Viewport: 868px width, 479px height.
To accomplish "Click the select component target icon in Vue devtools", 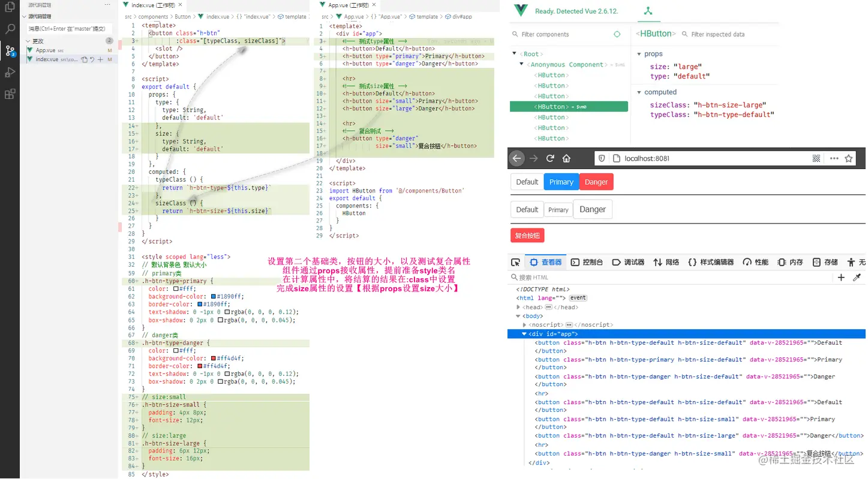I will coord(617,34).
